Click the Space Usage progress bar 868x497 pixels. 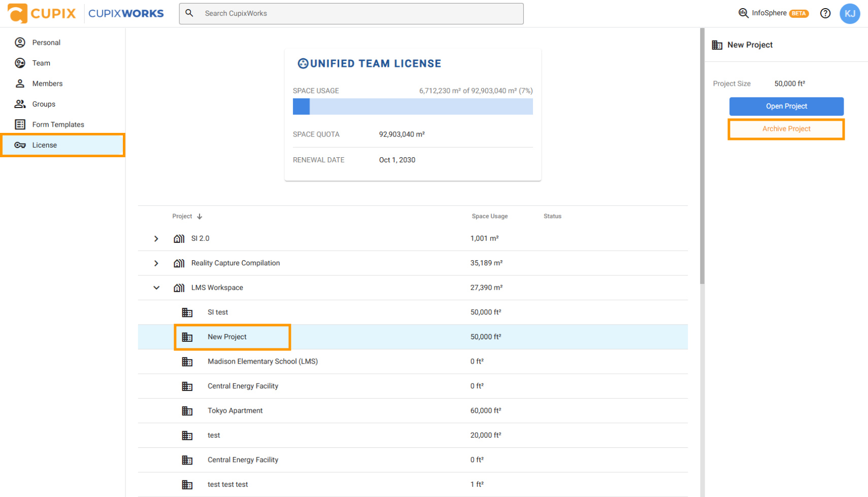pyautogui.click(x=413, y=106)
